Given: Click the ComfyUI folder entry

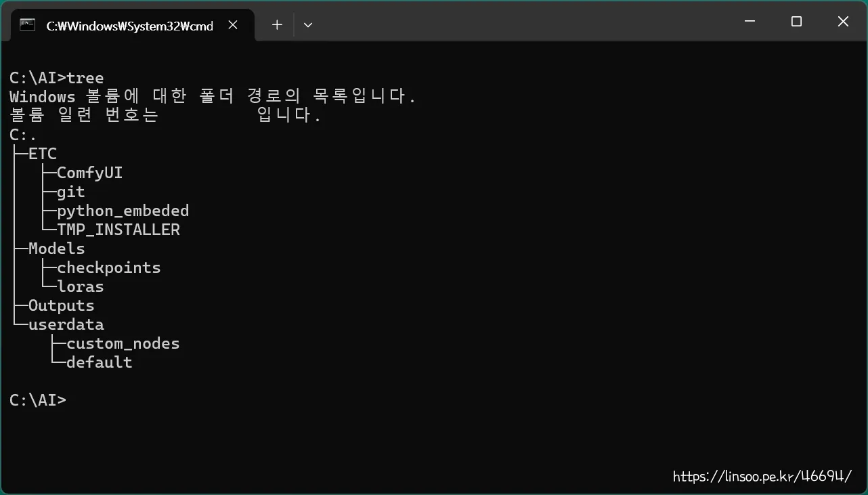Looking at the screenshot, I should [x=90, y=173].
